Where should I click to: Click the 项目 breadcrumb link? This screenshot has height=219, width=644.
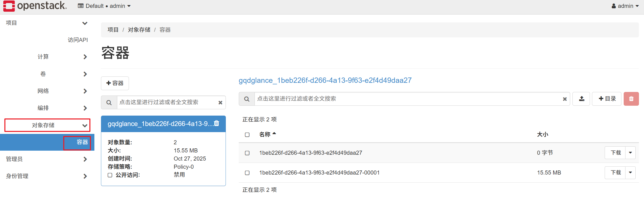(113, 30)
